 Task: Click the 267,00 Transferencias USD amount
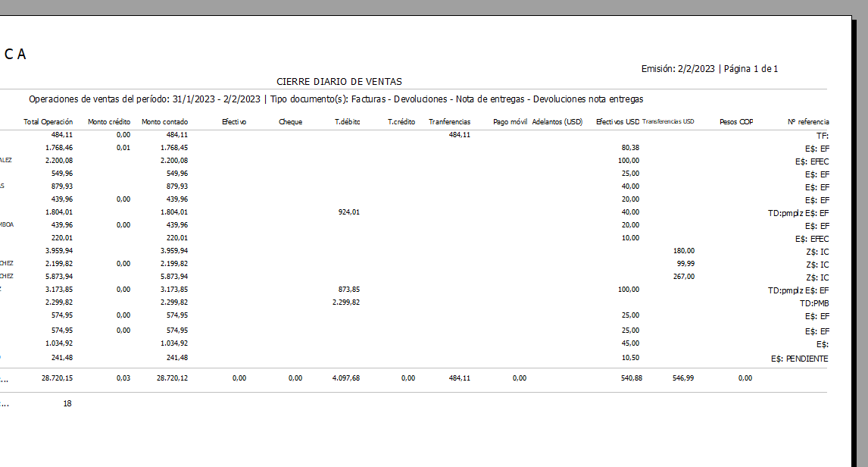click(x=683, y=277)
